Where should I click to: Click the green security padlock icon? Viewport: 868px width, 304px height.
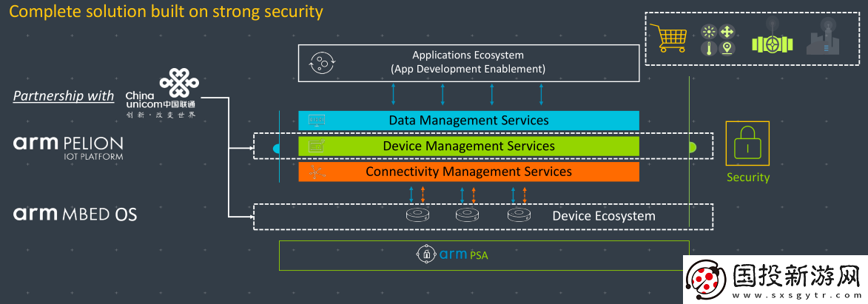(x=747, y=144)
